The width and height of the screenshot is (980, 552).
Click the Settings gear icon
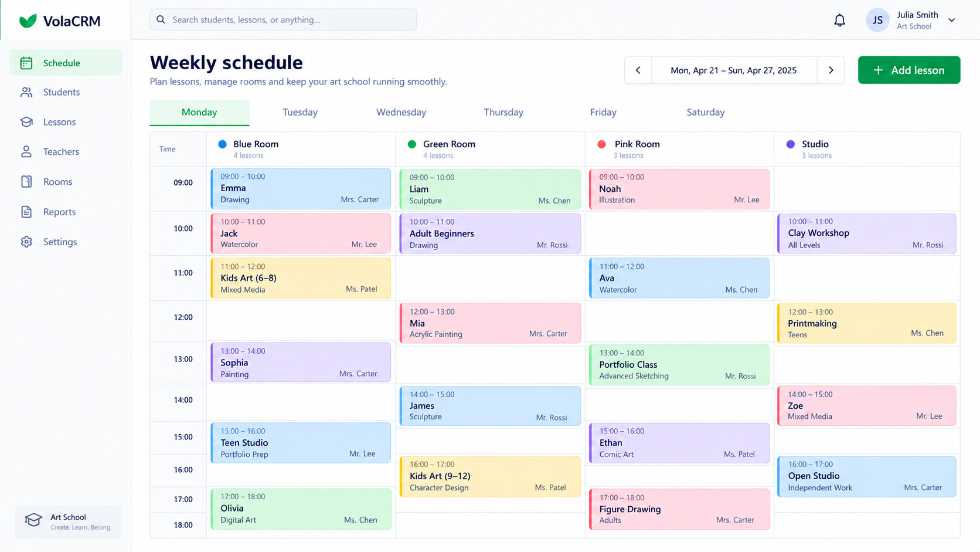tap(26, 242)
